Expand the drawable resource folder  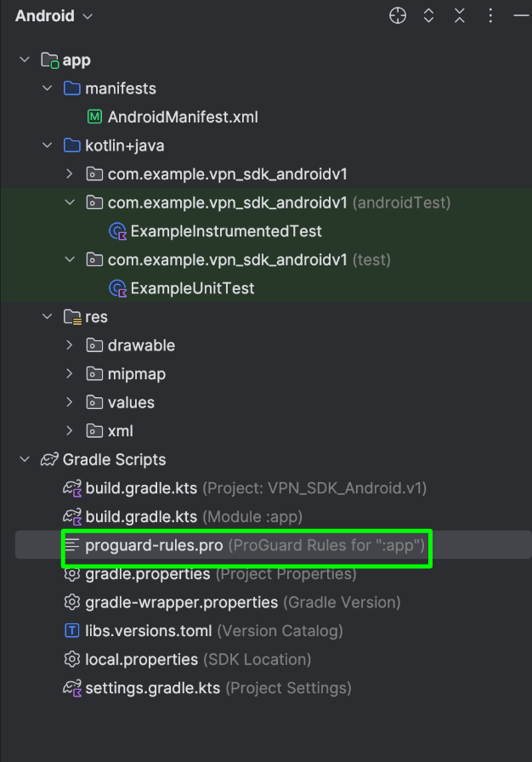click(70, 345)
